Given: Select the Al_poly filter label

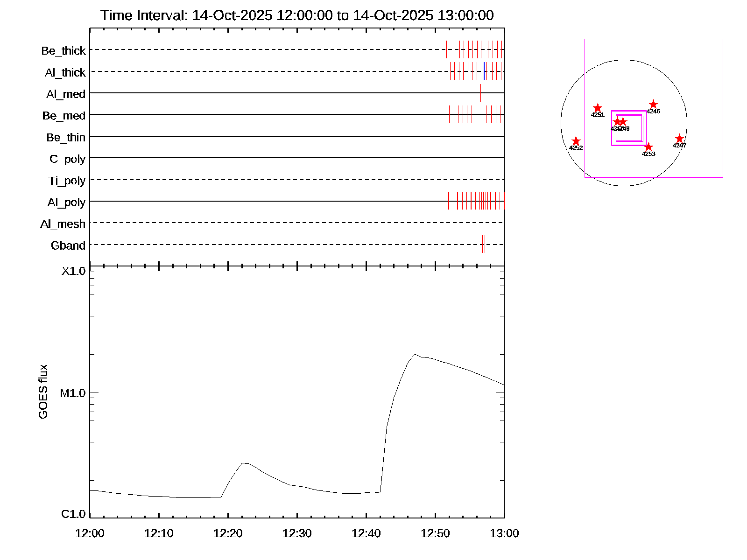Looking at the screenshot, I should point(66,203).
